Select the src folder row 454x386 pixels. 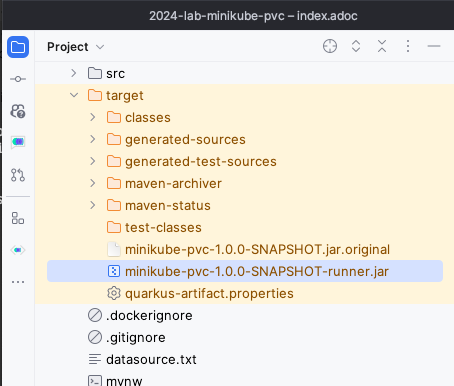pyautogui.click(x=245, y=73)
